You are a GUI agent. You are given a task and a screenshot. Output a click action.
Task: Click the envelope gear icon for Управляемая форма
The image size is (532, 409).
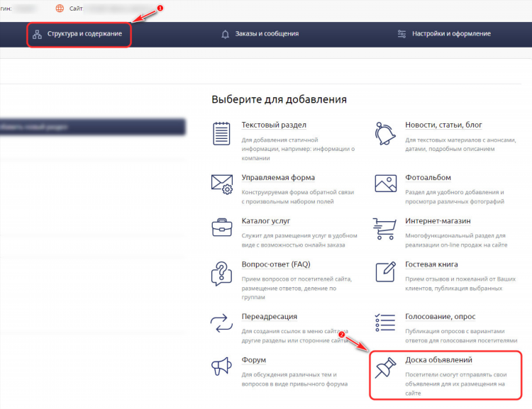pos(222,184)
